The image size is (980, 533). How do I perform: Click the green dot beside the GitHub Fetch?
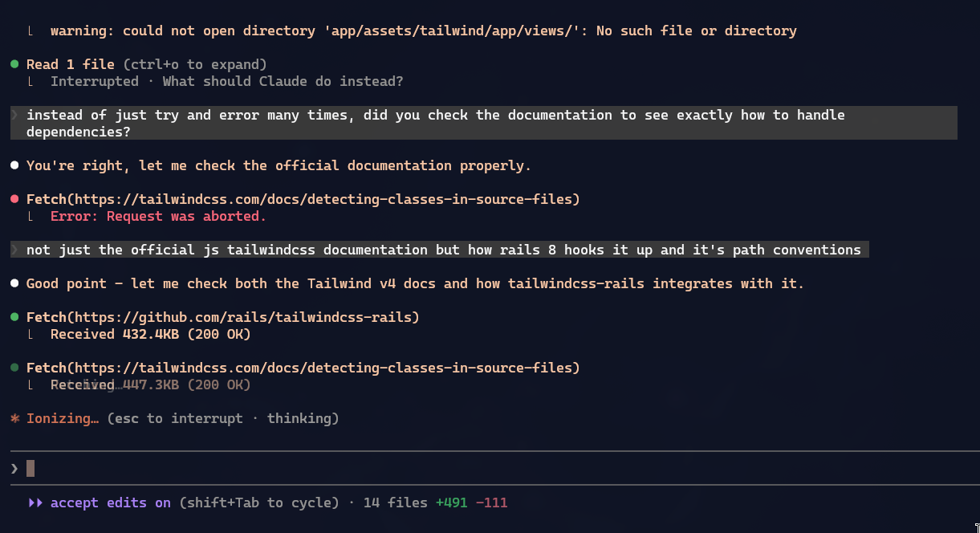click(14, 317)
